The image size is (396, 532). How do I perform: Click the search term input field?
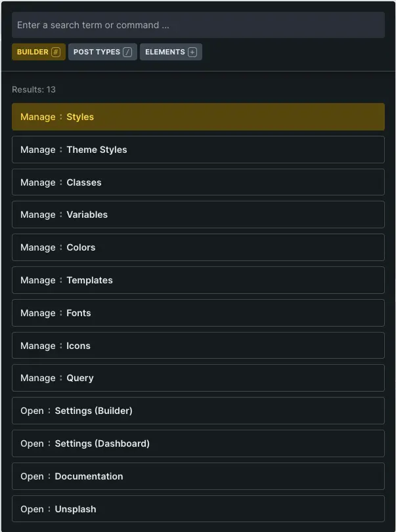point(198,25)
